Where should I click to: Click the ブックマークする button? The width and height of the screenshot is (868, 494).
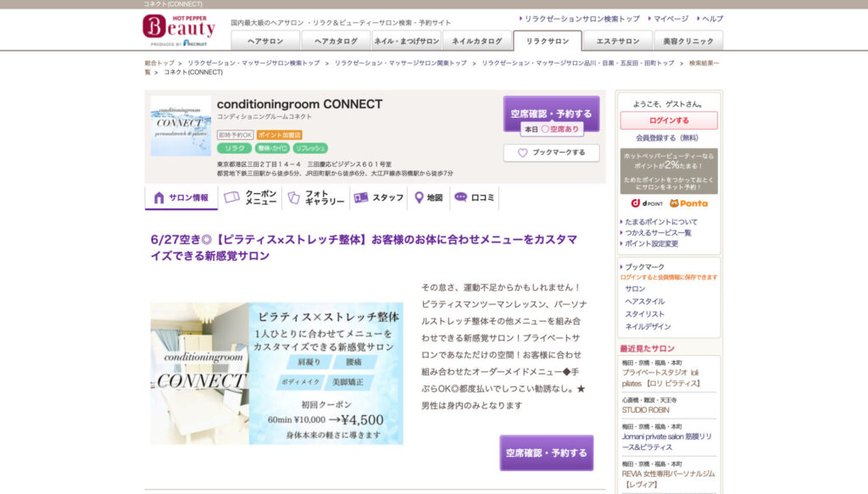coord(551,153)
